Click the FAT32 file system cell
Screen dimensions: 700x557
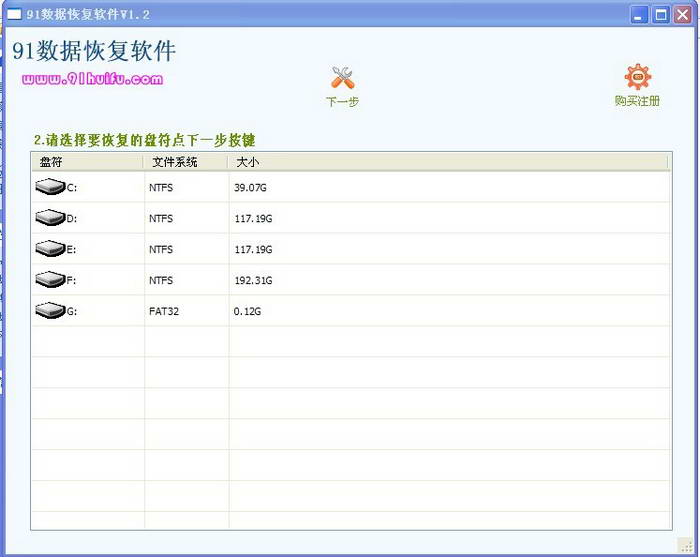tap(164, 311)
